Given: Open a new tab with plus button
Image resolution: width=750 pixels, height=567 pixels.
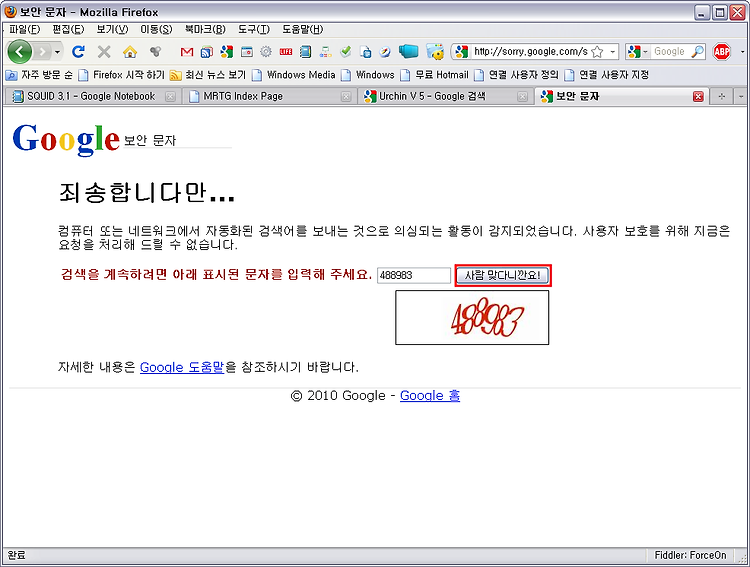Looking at the screenshot, I should pos(721,96).
